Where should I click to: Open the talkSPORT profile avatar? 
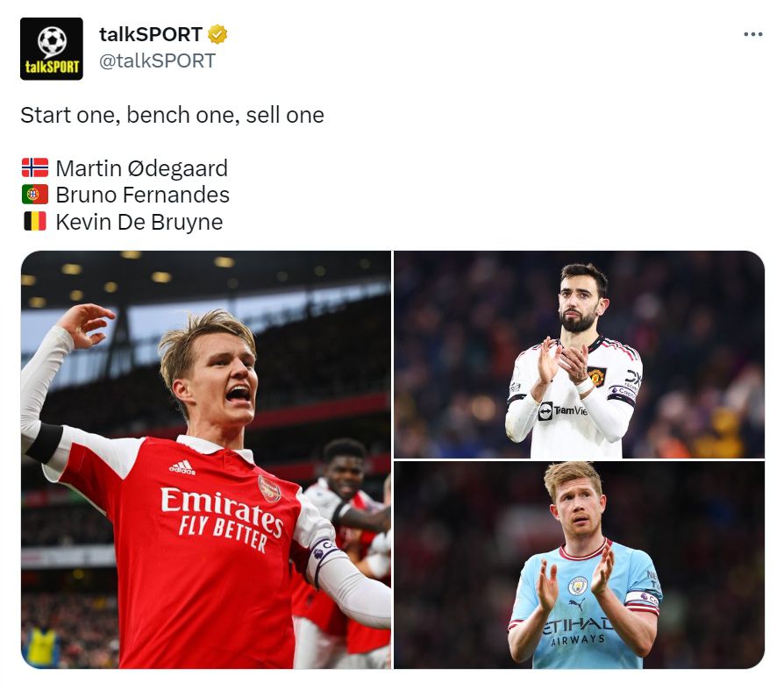click(52, 48)
